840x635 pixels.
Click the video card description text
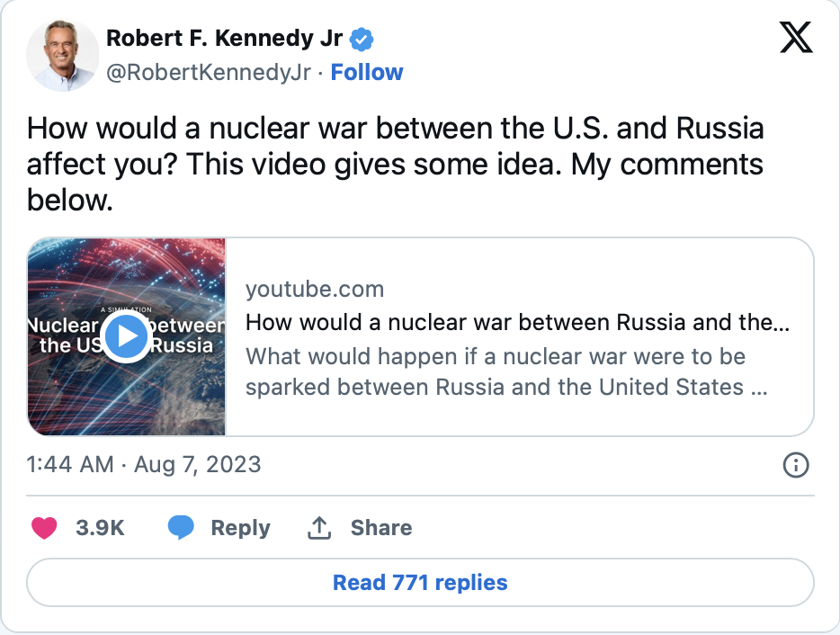505,371
